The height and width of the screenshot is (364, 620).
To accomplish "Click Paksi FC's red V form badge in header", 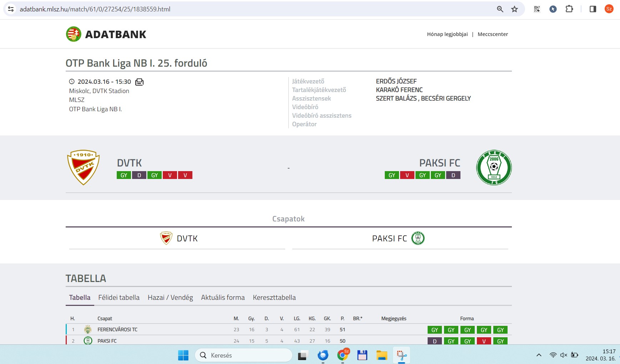I will pyautogui.click(x=407, y=175).
